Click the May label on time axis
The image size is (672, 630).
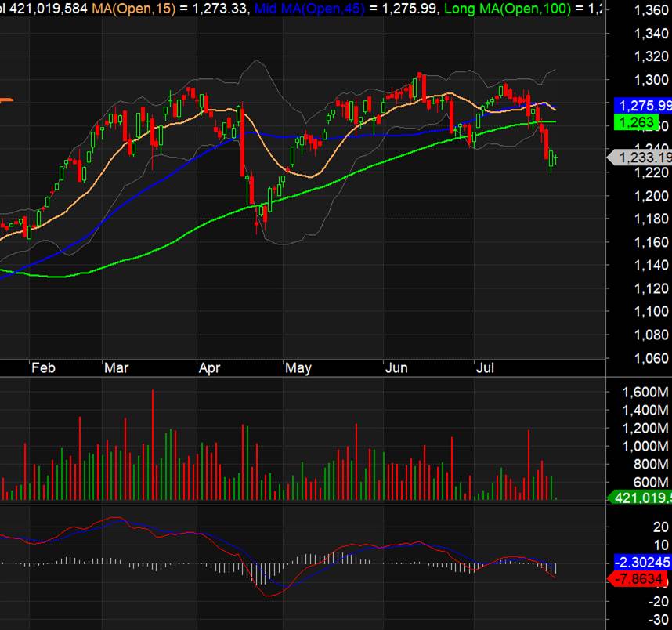(x=298, y=368)
